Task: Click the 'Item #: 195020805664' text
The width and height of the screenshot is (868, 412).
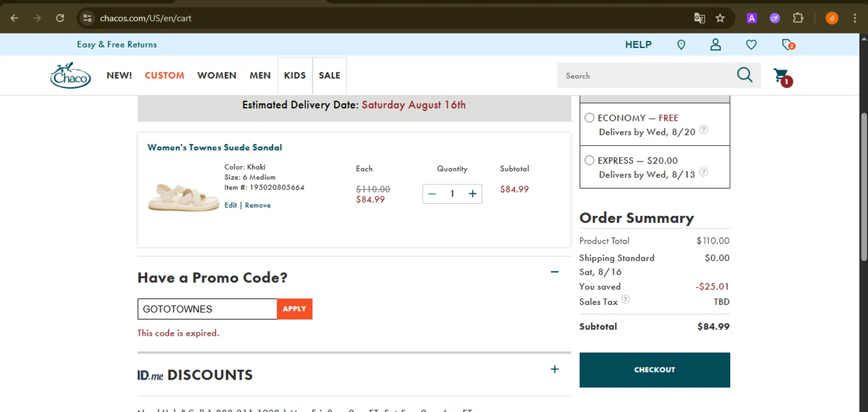Action: pyautogui.click(x=264, y=187)
